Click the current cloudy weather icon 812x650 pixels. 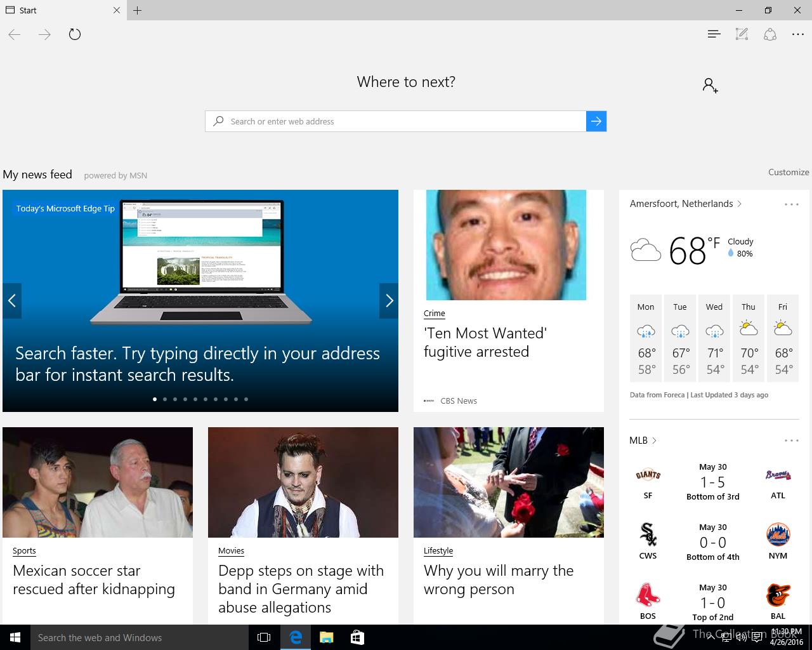pos(646,250)
